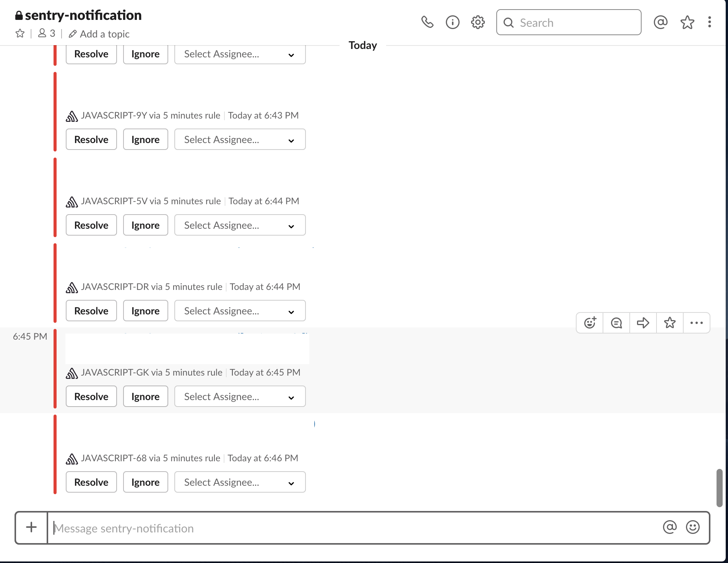Insert mention via composer @ icon
Screen dimensions: 728x563
click(670, 527)
